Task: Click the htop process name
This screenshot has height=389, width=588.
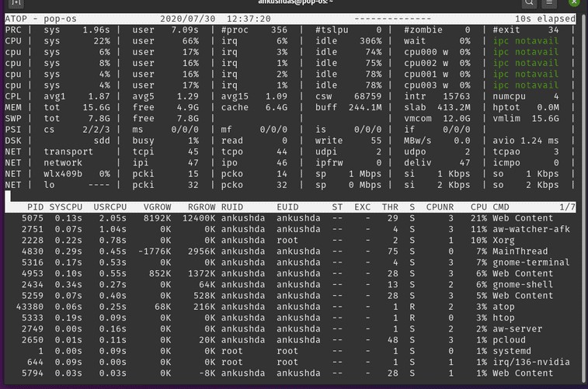Action: click(x=505, y=318)
